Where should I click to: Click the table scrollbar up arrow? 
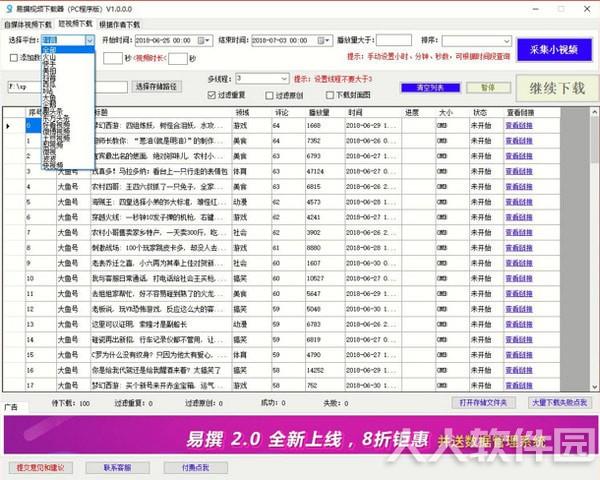(595, 112)
